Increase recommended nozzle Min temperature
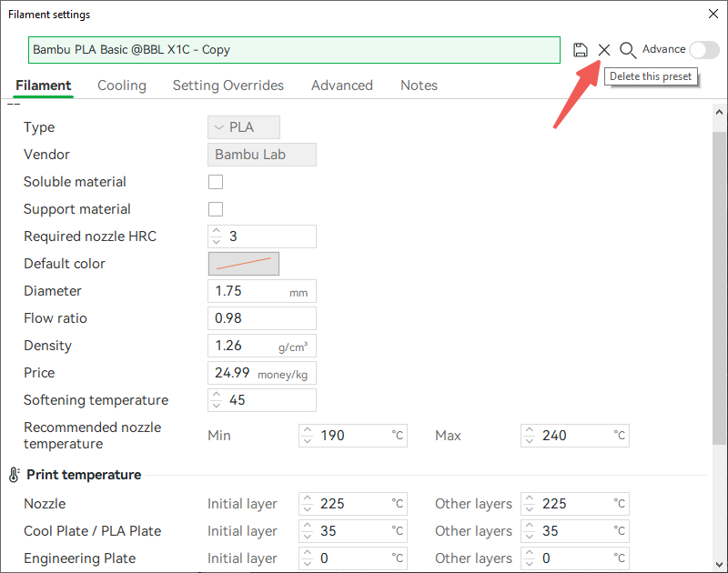The height and width of the screenshot is (573, 728). click(308, 430)
